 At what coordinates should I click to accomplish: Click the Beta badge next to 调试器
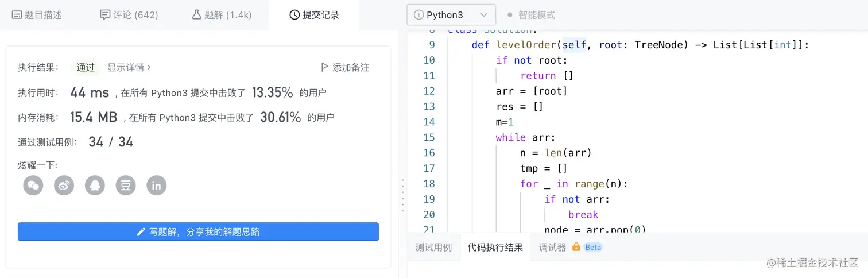click(x=593, y=248)
